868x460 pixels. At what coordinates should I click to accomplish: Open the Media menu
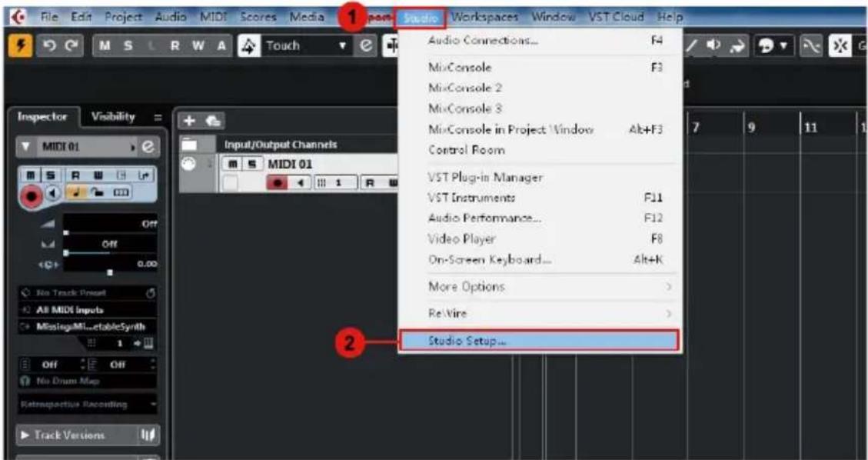[308, 17]
